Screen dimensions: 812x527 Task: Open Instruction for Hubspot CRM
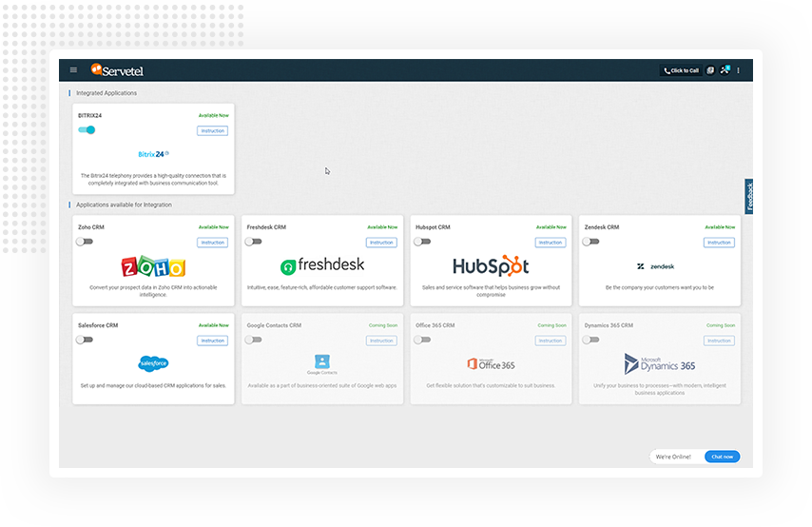click(x=550, y=243)
